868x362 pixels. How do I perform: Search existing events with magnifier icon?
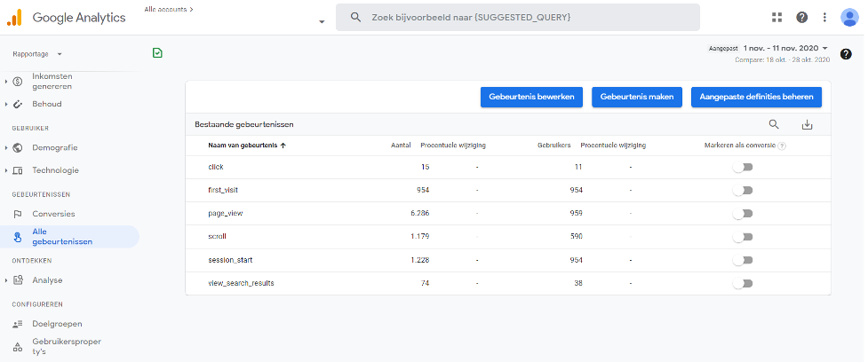coord(774,124)
